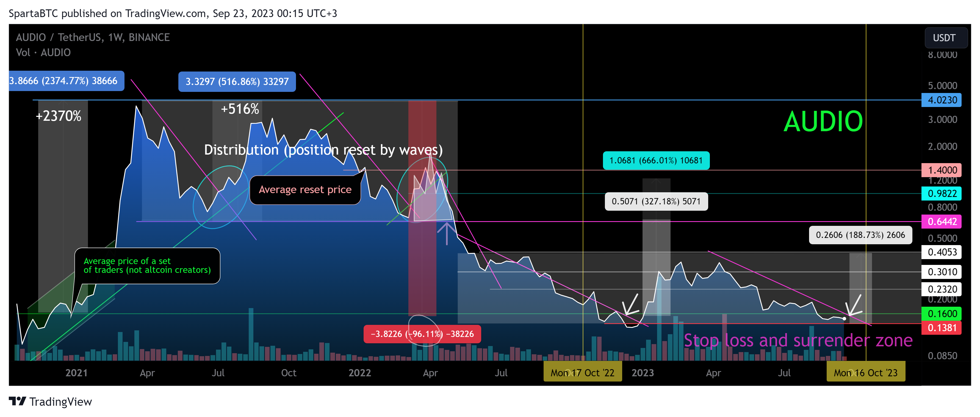980x417 pixels.
Task: Click the 5.0000 price scale value
Action: (x=942, y=85)
